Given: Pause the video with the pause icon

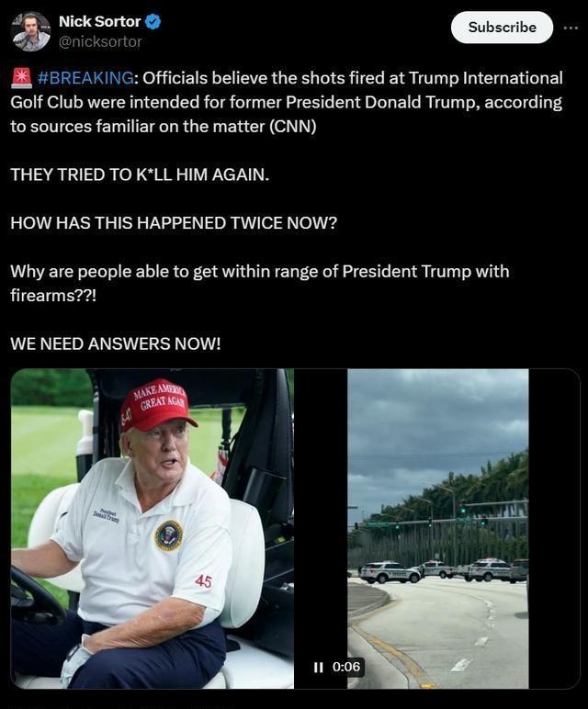Looking at the screenshot, I should 319,667.
